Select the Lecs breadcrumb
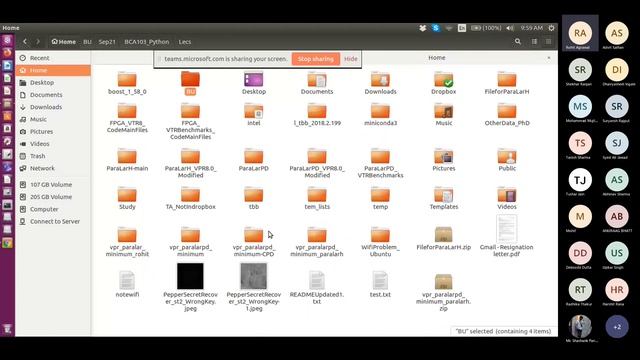 (184, 42)
